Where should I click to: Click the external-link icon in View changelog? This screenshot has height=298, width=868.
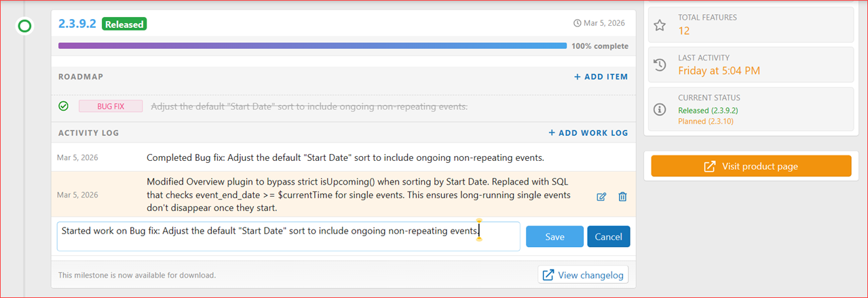(548, 275)
